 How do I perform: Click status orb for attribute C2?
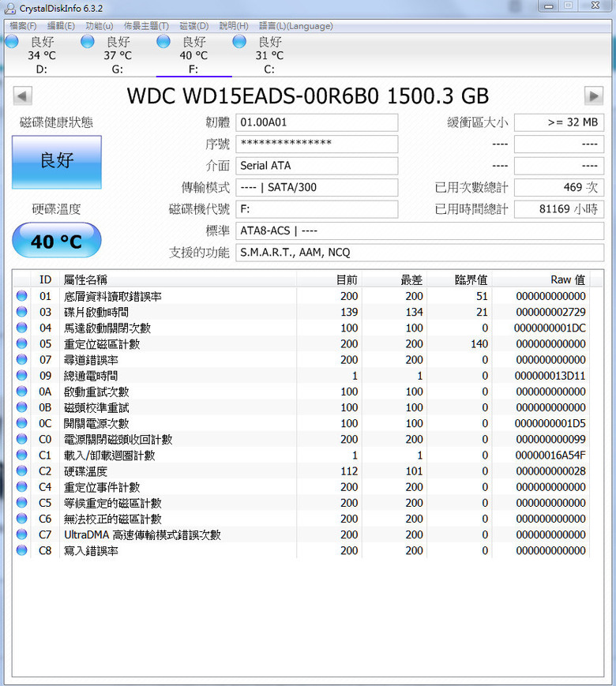[21, 470]
